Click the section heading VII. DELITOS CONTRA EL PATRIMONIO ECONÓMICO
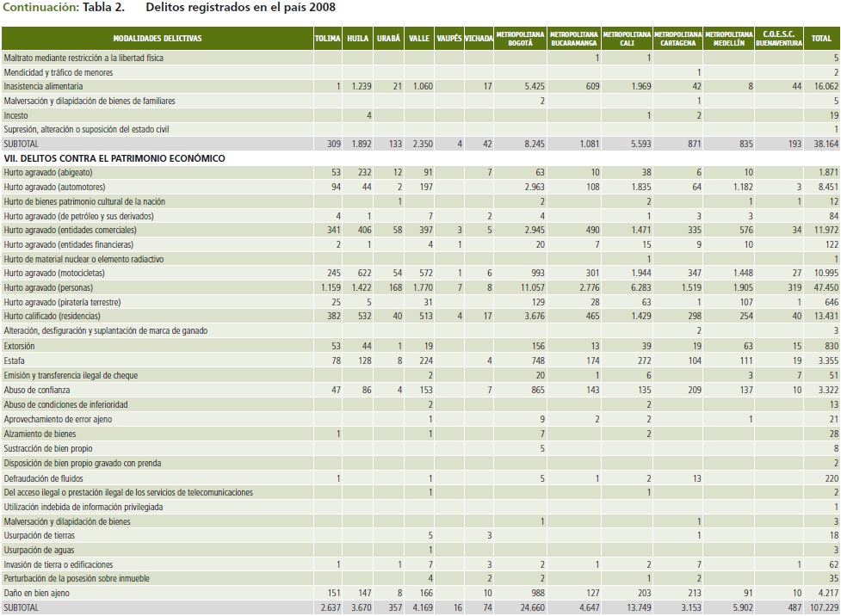This screenshot has width=841, height=616. pyautogui.click(x=114, y=158)
